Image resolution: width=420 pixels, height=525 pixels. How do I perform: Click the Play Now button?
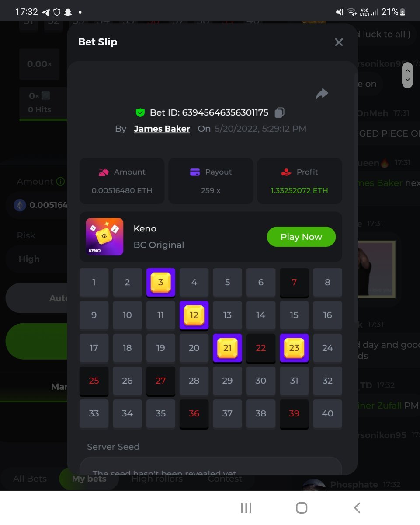coord(301,237)
